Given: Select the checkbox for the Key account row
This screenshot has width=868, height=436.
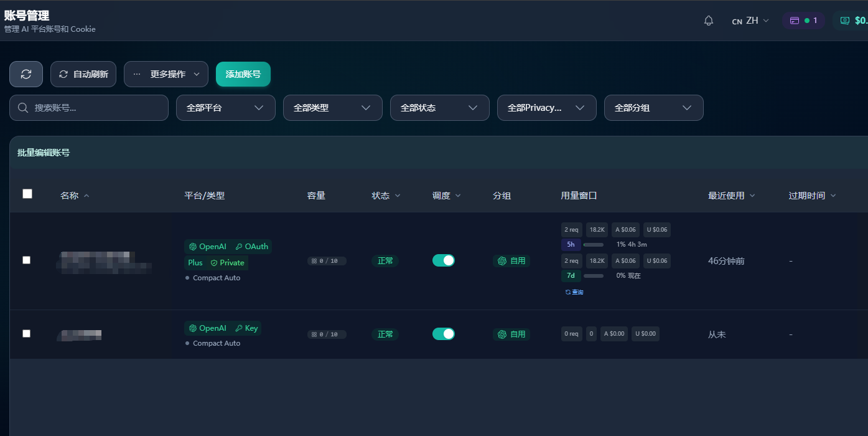Looking at the screenshot, I should pos(26,333).
